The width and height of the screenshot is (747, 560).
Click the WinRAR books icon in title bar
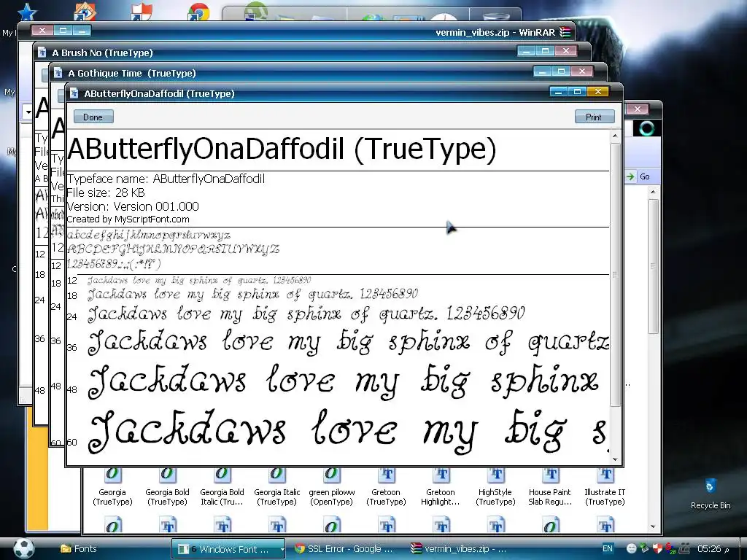tap(565, 32)
